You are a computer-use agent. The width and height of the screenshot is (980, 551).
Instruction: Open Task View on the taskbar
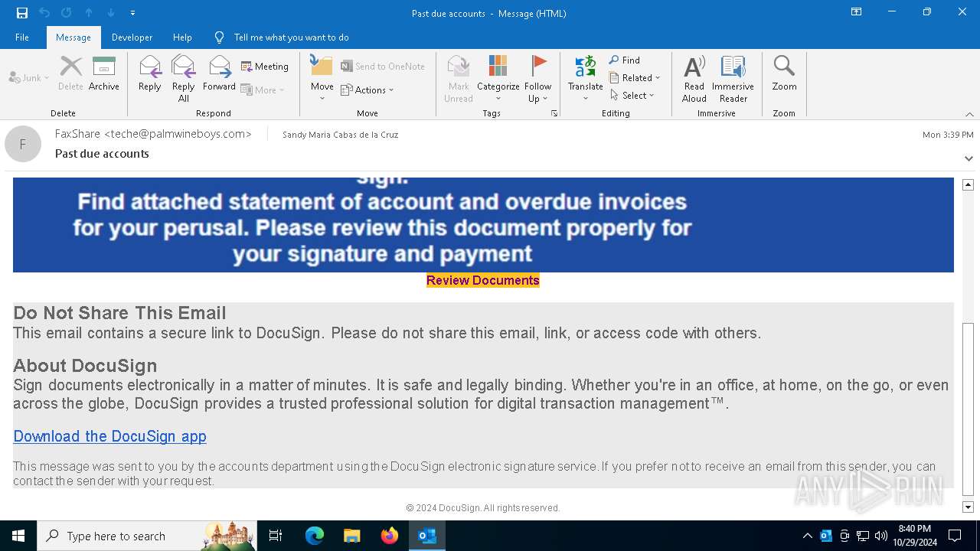(x=276, y=536)
